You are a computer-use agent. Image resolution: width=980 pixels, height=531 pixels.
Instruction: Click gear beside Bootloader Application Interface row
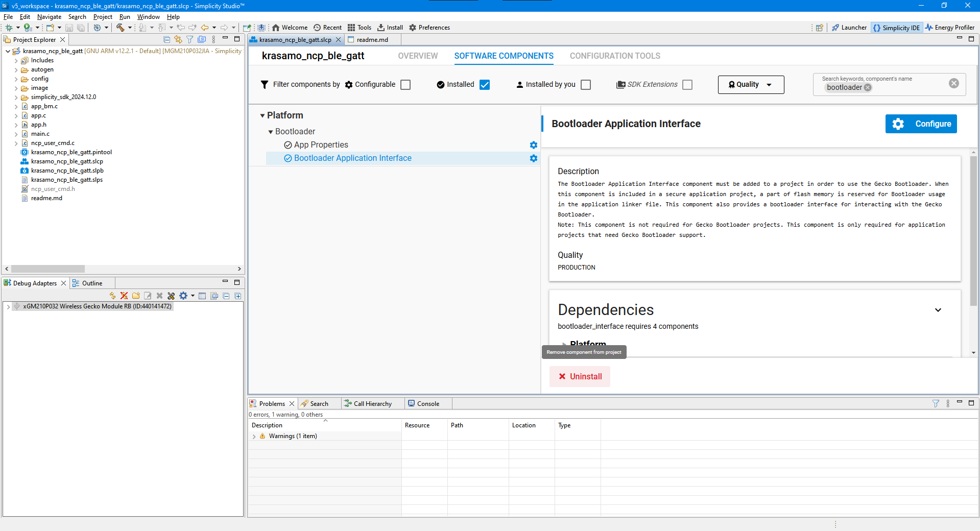pyautogui.click(x=534, y=158)
